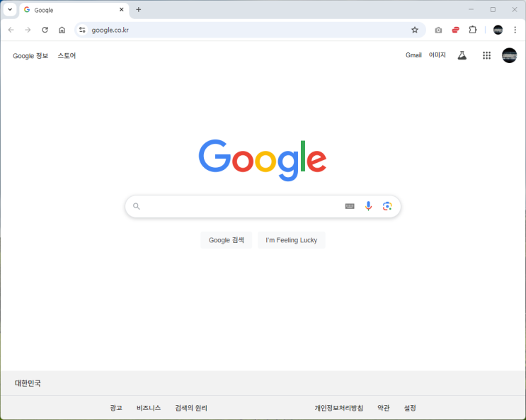This screenshot has height=420, width=526.
Task: Click the Google 검색 button
Action: tap(226, 240)
